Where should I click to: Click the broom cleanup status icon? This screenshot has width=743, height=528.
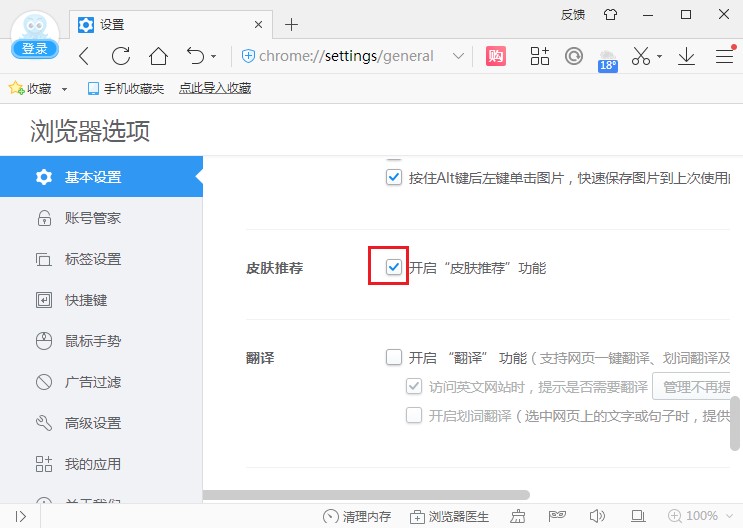517,516
